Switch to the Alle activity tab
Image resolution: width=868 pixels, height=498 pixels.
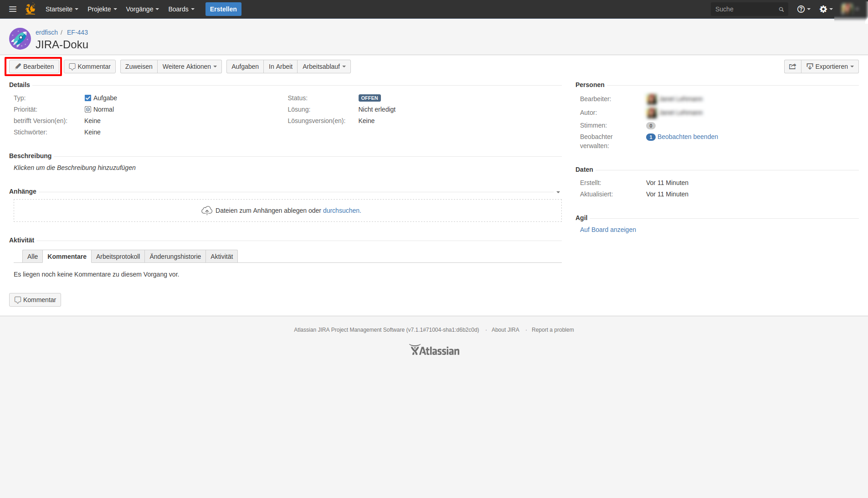point(33,257)
